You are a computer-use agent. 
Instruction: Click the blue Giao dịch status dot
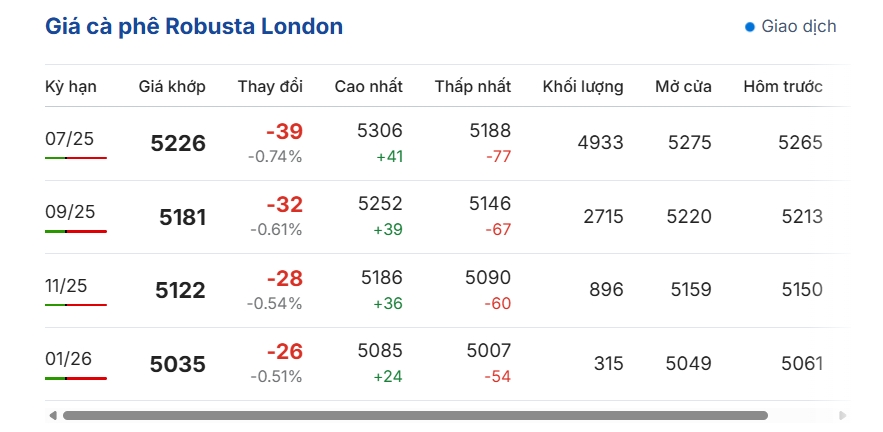(x=750, y=26)
